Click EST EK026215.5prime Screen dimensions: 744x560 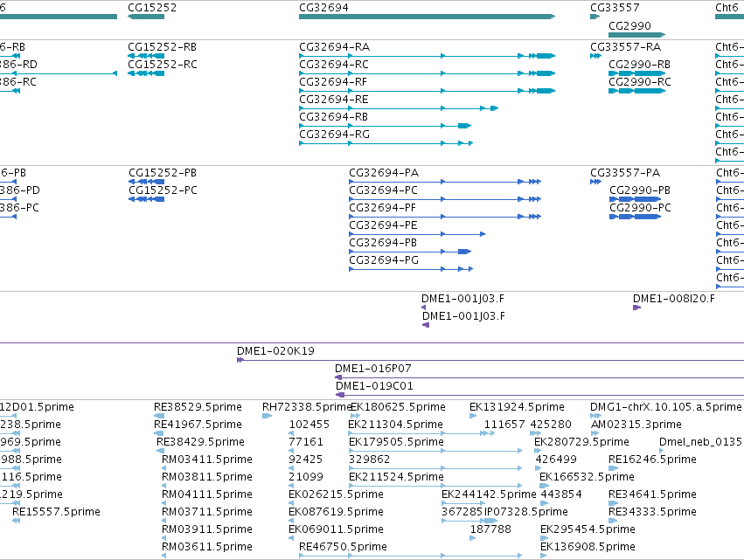[336, 495]
